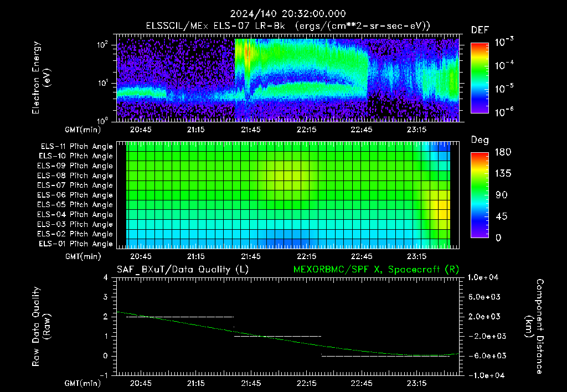This screenshot has width=567, height=392.
Task: Click the ELS-04 Pitch Angle row label
Action: [75, 214]
